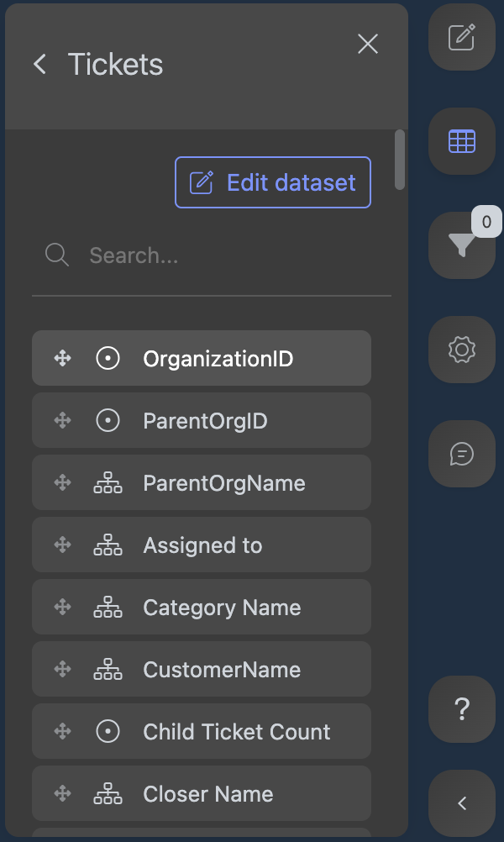Select the table grid sidebar icon
Viewport: 504px width, 842px height.
click(462, 141)
